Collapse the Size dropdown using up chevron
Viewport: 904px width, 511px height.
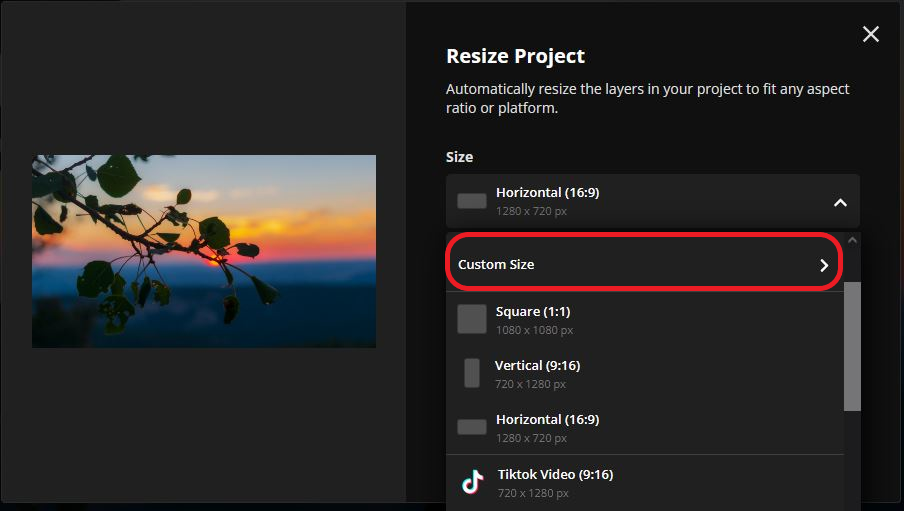pyautogui.click(x=840, y=203)
